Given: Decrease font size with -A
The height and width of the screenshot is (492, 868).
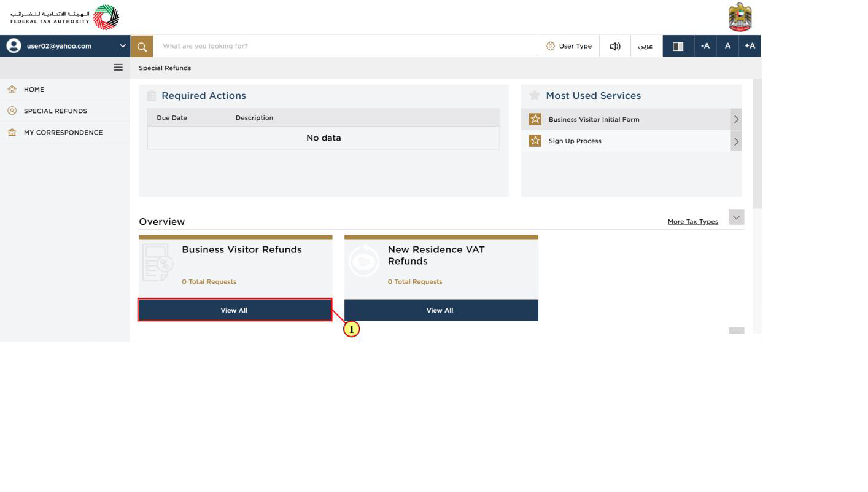Looking at the screenshot, I should pos(705,46).
